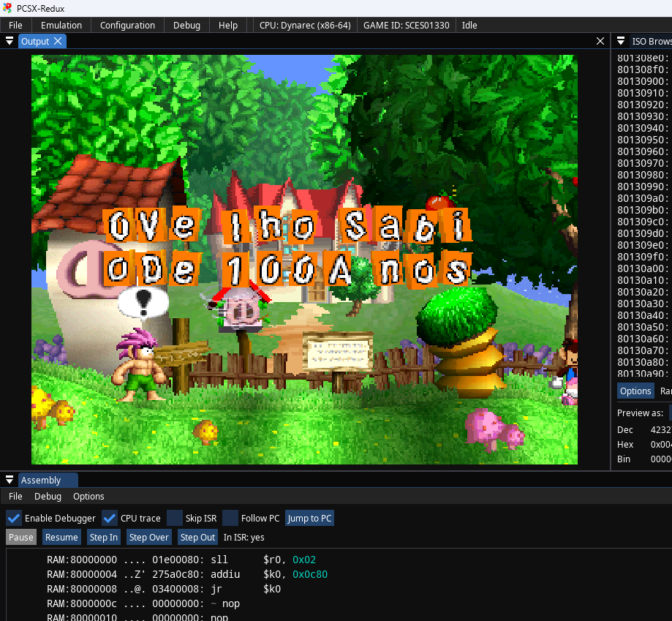Select the Options tab in memory panel
Screen dimensions: 672x621
tap(635, 391)
